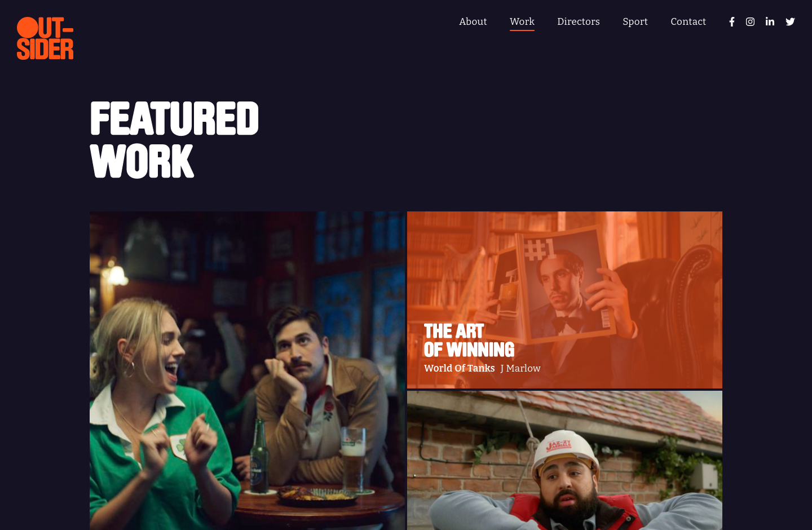Open the orange magazine cover thumbnail

564,300
